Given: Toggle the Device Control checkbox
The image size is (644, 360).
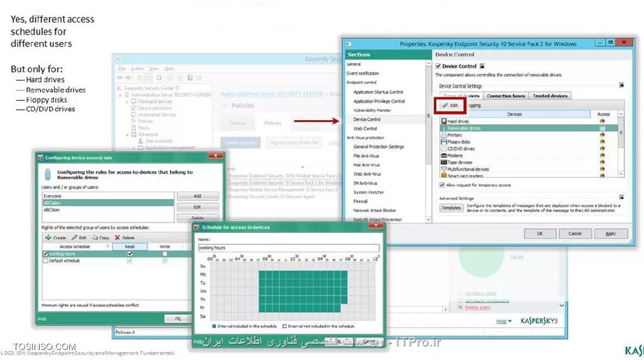Looking at the screenshot, I should [x=438, y=66].
